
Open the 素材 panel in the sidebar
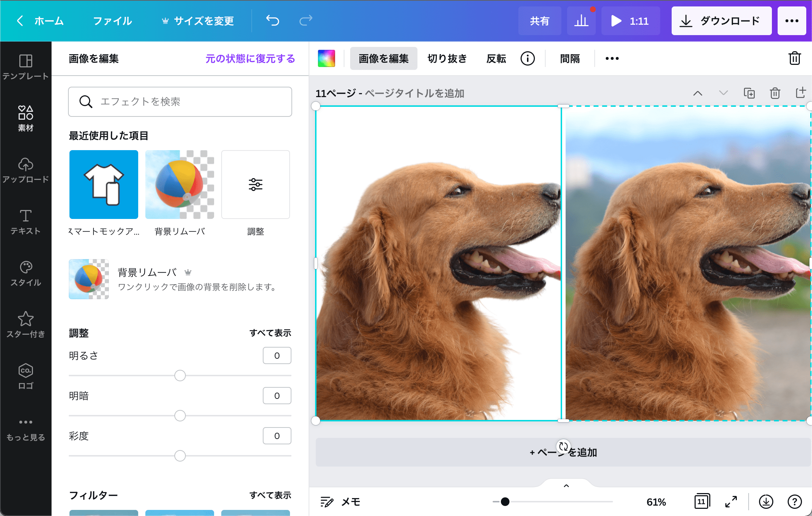point(25,118)
